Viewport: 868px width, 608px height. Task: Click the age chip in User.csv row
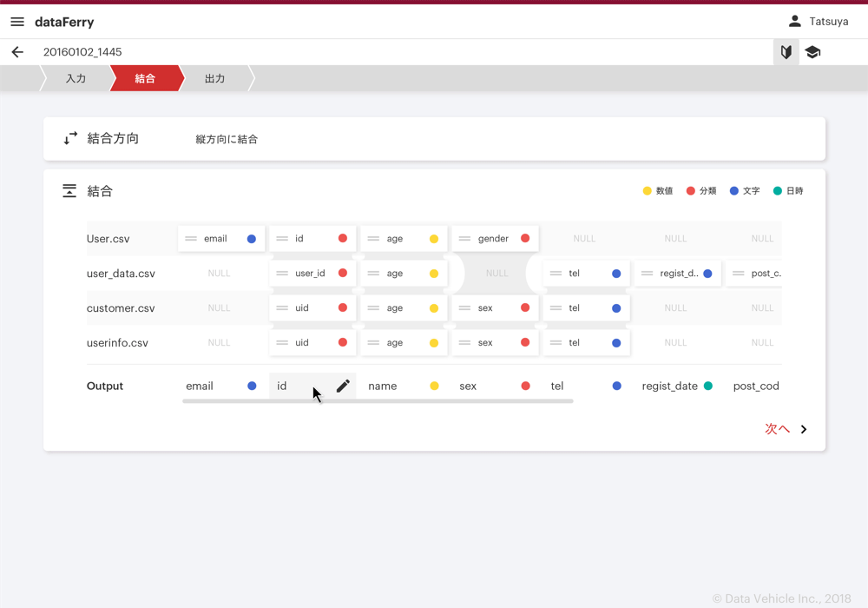click(404, 239)
